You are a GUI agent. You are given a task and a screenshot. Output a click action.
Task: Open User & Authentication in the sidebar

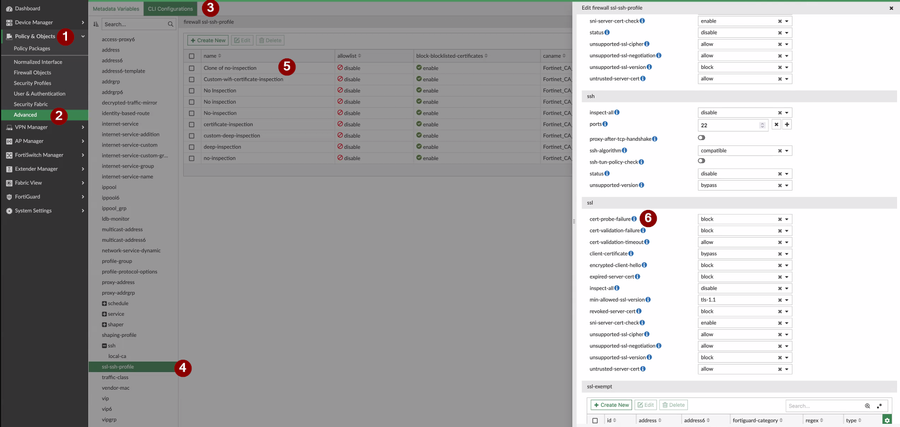tap(40, 94)
